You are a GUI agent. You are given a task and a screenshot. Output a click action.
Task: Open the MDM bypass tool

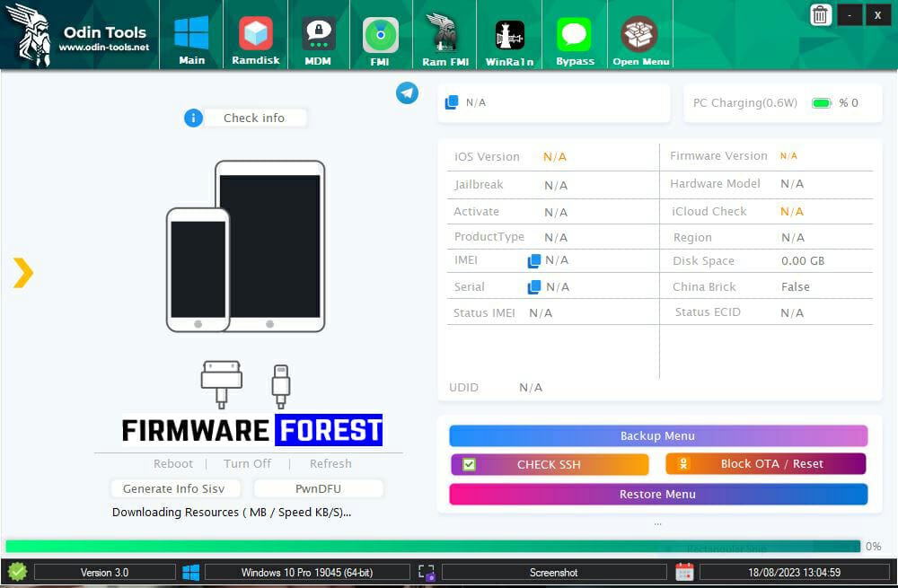point(318,36)
